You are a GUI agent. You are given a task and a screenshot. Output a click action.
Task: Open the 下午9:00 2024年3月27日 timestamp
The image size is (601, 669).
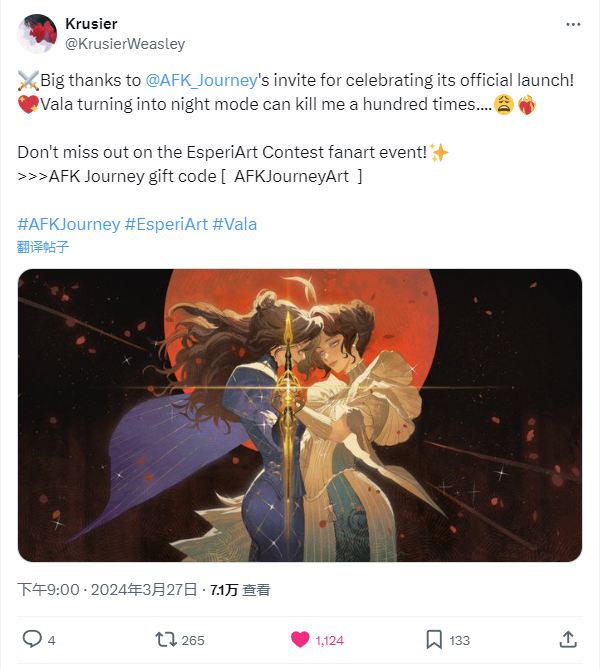click(x=107, y=590)
